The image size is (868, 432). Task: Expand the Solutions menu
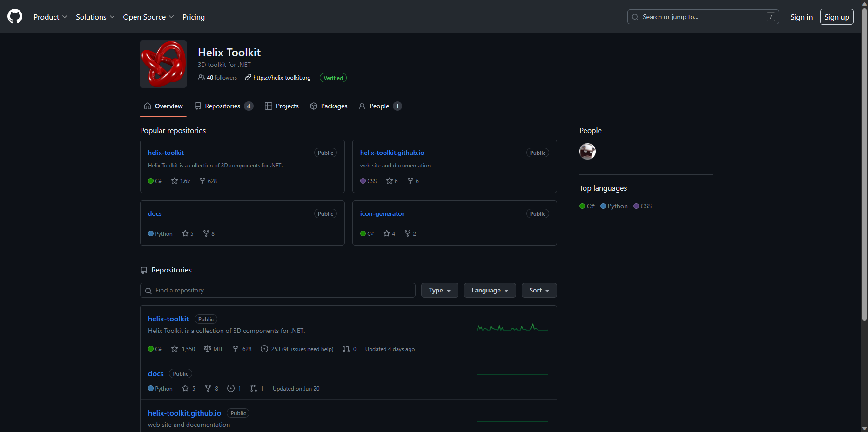click(95, 17)
